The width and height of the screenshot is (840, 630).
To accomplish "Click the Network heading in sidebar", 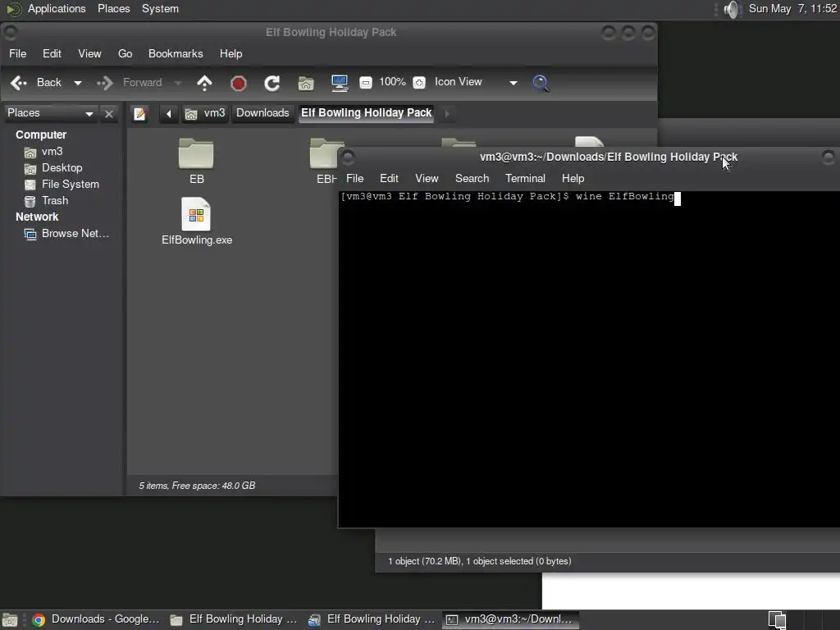I will (x=37, y=217).
